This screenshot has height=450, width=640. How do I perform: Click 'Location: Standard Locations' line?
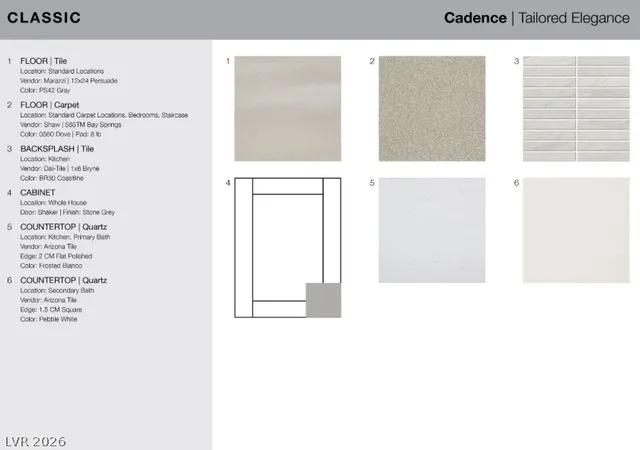pyautogui.click(x=62, y=71)
